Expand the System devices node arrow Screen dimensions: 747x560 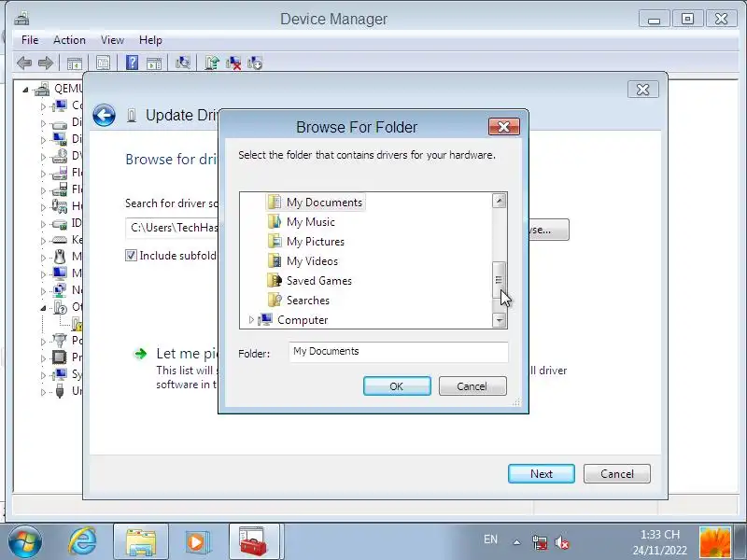pyautogui.click(x=43, y=375)
